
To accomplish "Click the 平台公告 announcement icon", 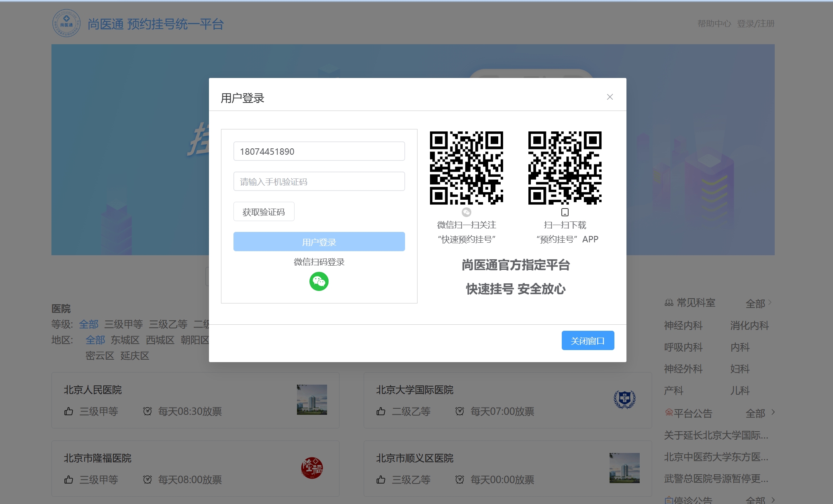I will point(669,412).
